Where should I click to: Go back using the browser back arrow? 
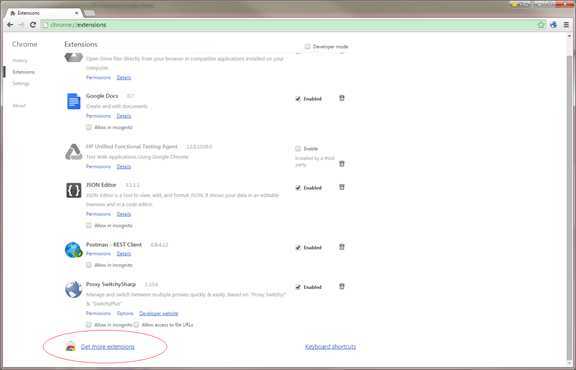[10, 25]
